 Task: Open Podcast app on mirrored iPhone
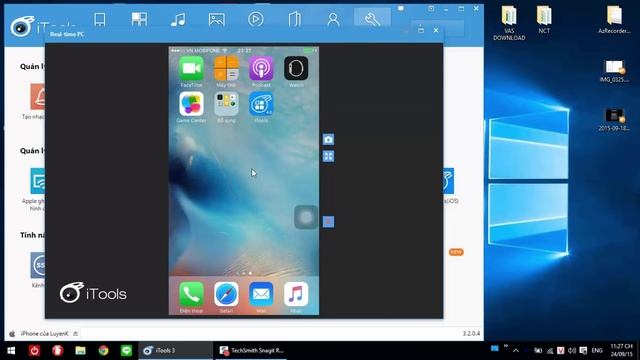tap(261, 69)
